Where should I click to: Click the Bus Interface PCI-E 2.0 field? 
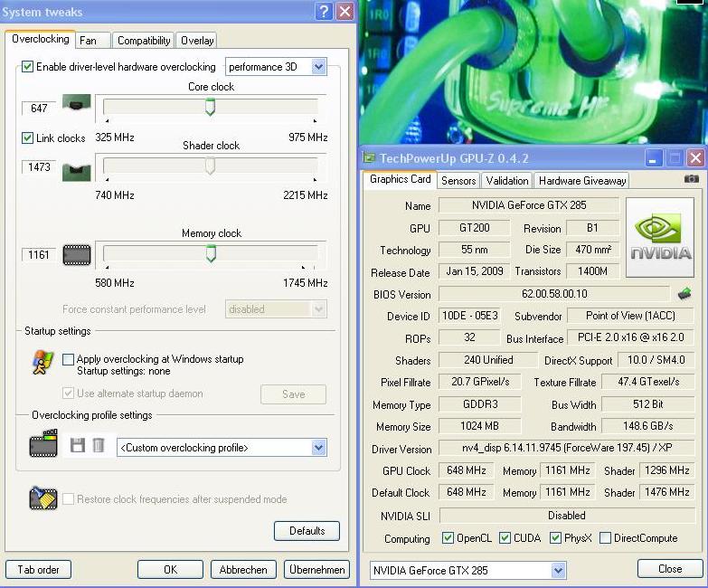(x=630, y=337)
